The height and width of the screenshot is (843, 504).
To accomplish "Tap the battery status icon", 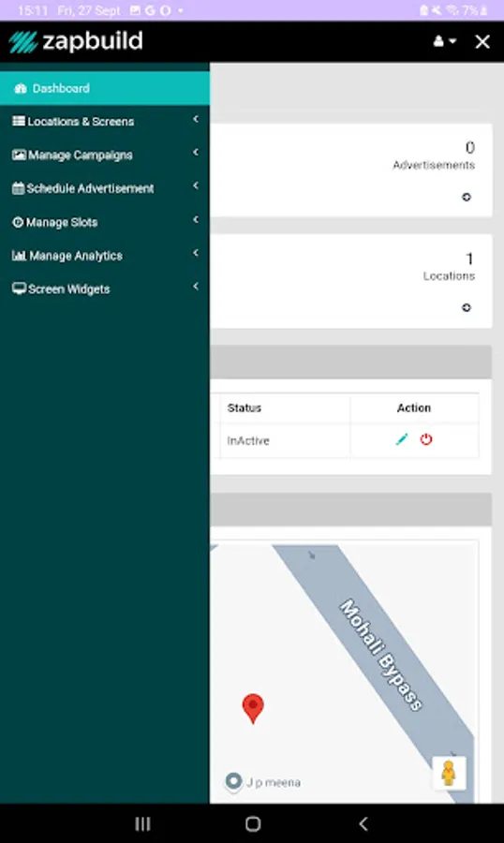I will point(484,10).
